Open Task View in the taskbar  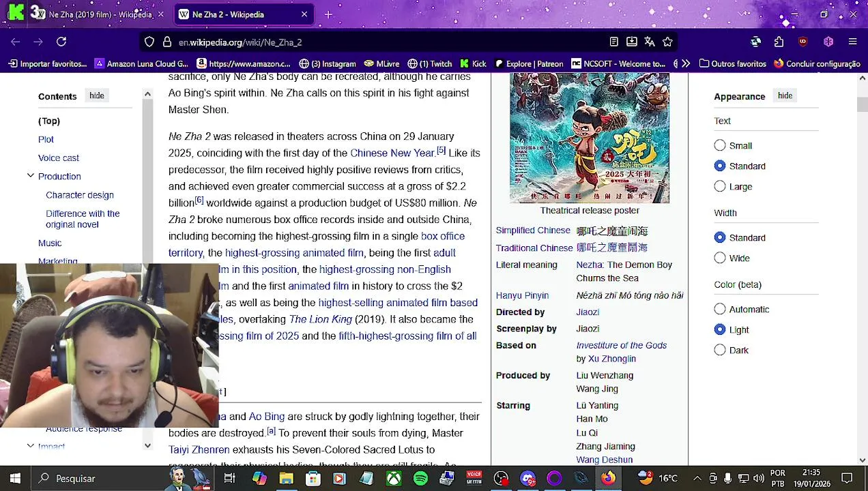pyautogui.click(x=229, y=478)
